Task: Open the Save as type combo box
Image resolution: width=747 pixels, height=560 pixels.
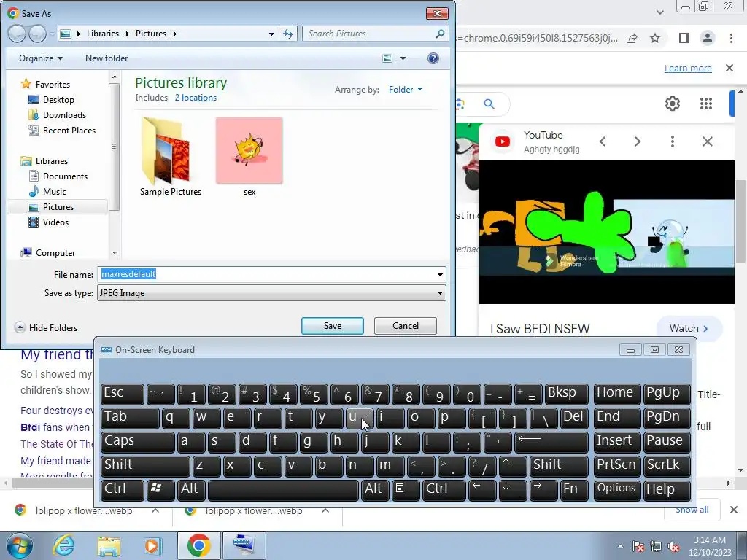Action: 271,293
